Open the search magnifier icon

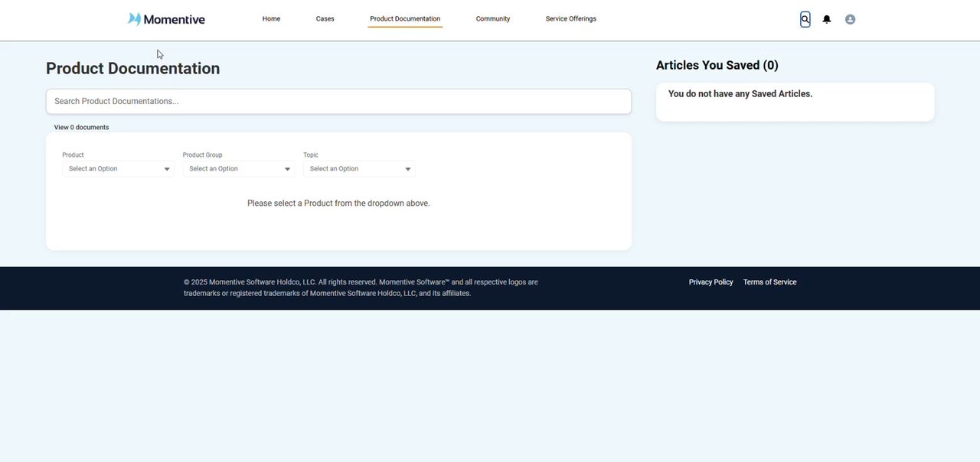click(x=805, y=19)
